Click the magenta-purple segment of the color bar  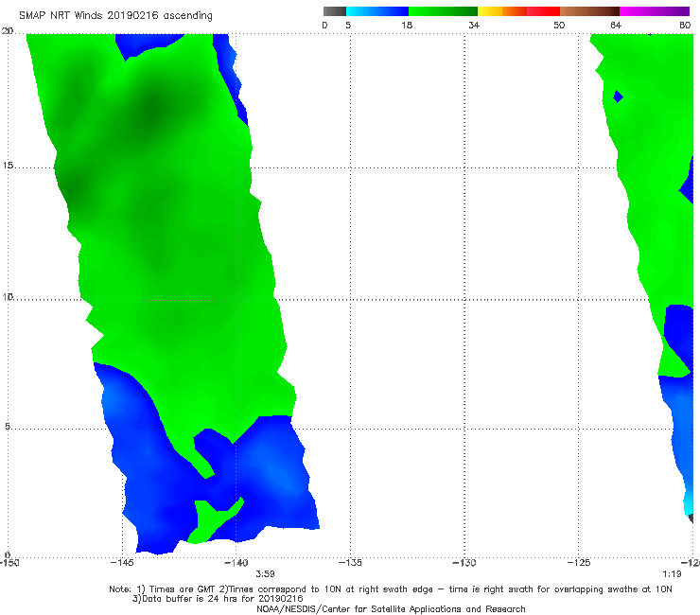pyautogui.click(x=655, y=11)
